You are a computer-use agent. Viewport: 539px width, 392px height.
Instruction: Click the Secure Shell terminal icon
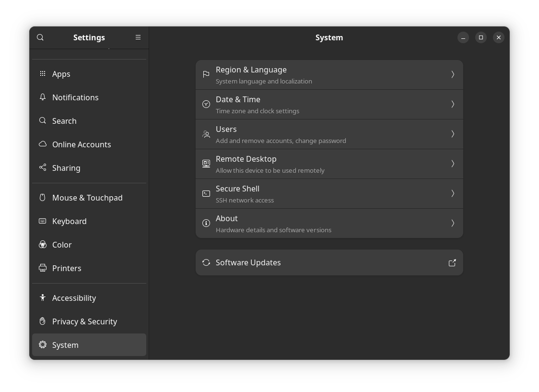[206, 193]
